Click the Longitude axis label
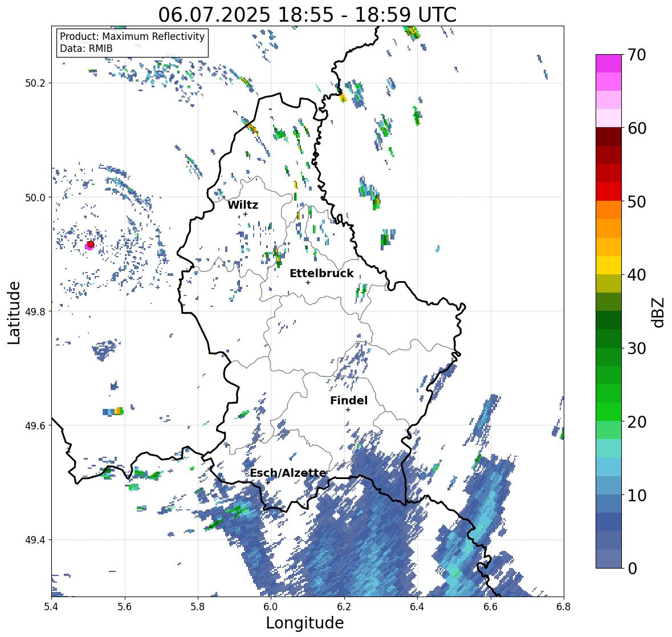Image resolution: width=672 pixels, height=637 pixels. click(305, 623)
